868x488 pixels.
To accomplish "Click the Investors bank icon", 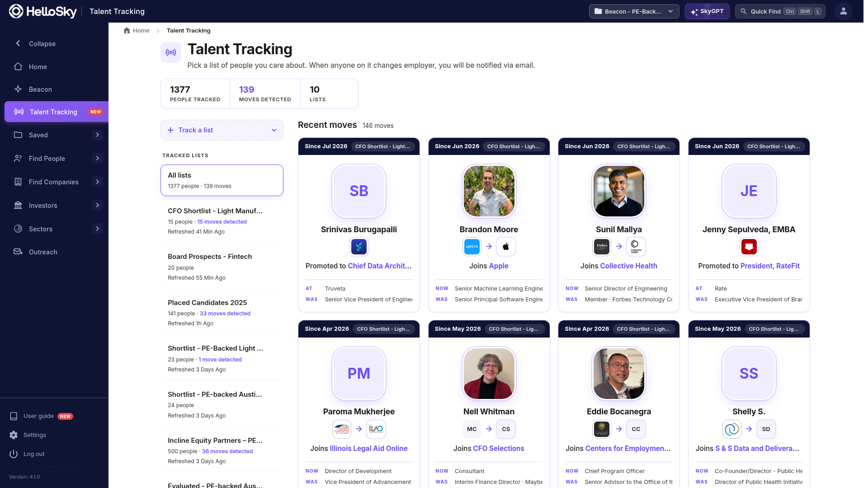I will pos(18,205).
